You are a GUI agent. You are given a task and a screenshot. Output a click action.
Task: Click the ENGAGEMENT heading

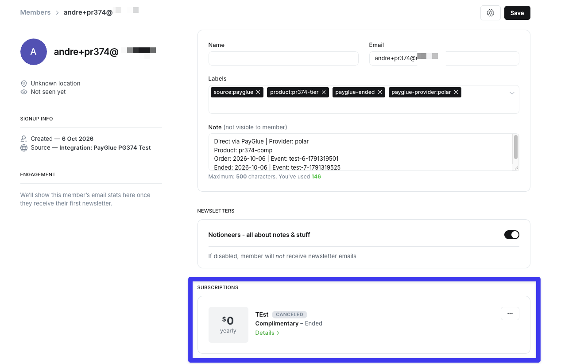click(38, 174)
